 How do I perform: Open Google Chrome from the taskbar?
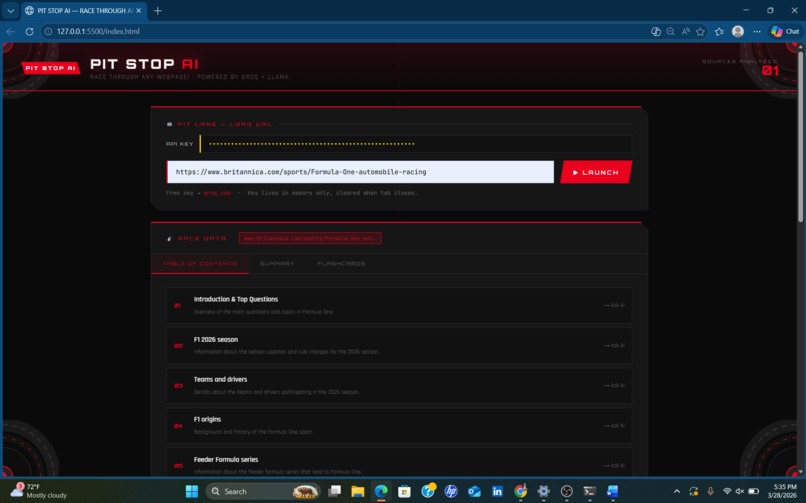click(x=520, y=491)
